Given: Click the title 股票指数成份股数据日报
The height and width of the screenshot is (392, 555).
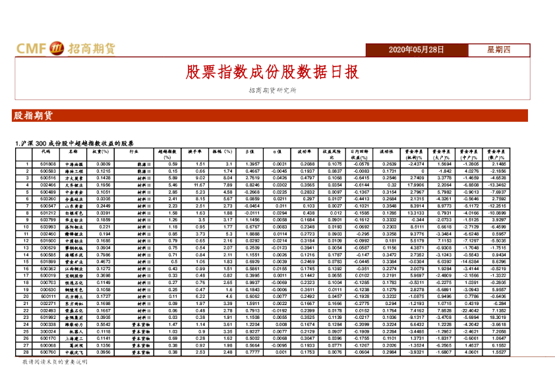Looking at the screenshot, I should point(271,72).
